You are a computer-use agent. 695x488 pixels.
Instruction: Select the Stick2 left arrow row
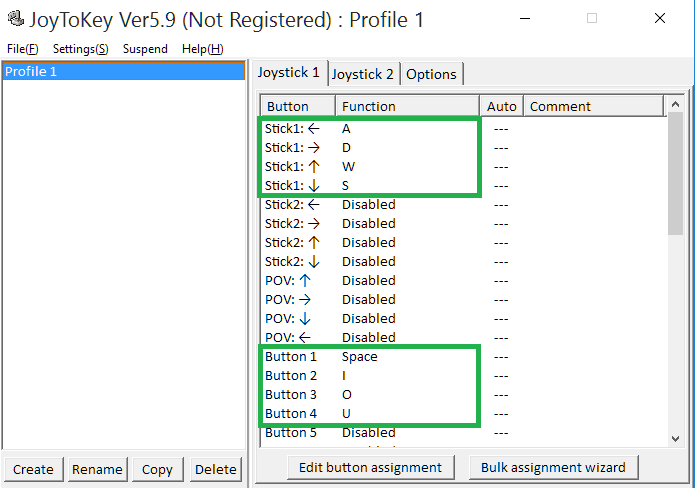(x=463, y=205)
